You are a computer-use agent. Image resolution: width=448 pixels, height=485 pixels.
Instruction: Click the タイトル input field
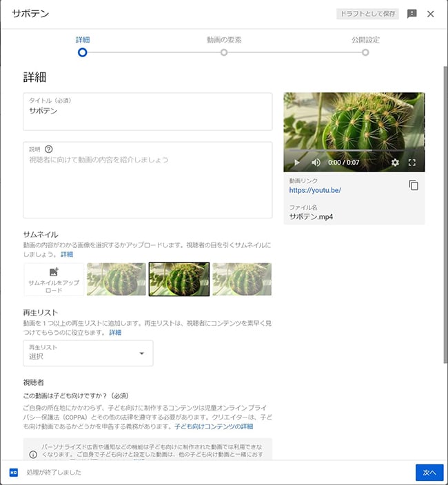[147, 112]
